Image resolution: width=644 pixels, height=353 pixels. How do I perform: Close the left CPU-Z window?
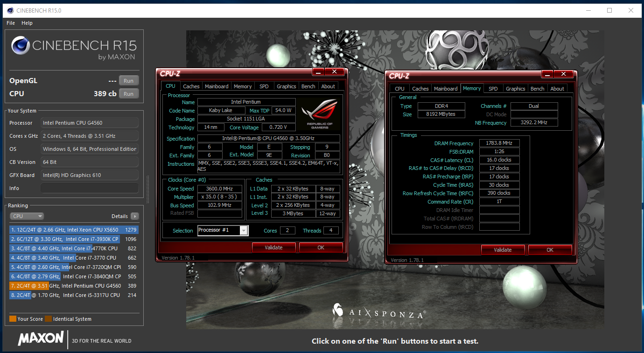(335, 72)
